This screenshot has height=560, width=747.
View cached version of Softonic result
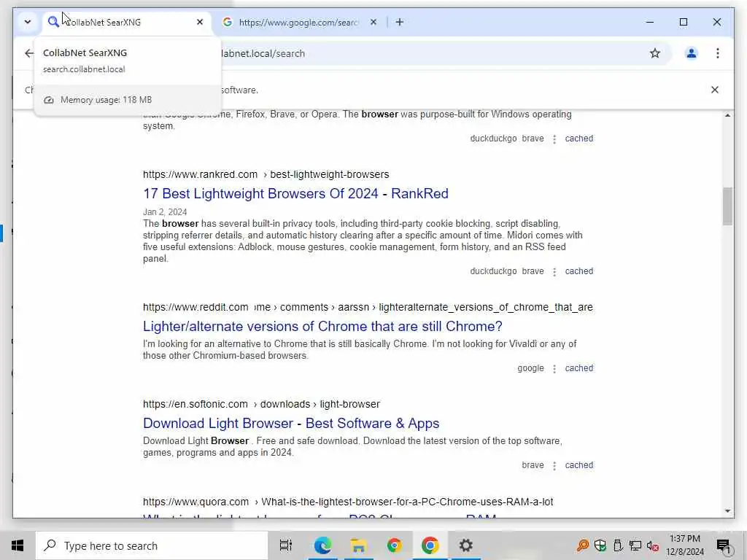tap(578, 465)
